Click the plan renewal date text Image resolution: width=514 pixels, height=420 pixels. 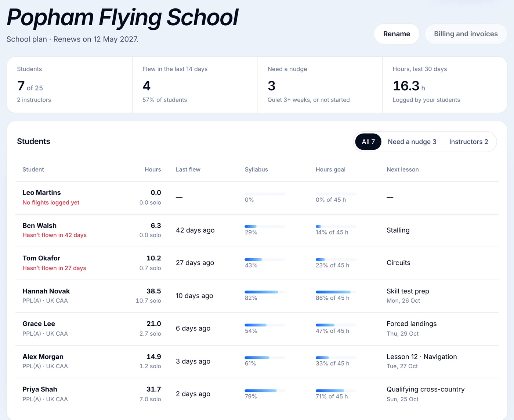(x=96, y=39)
